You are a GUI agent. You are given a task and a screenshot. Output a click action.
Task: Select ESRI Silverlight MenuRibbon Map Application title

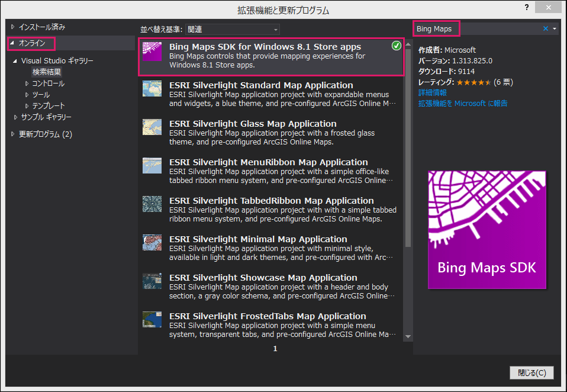point(268,162)
